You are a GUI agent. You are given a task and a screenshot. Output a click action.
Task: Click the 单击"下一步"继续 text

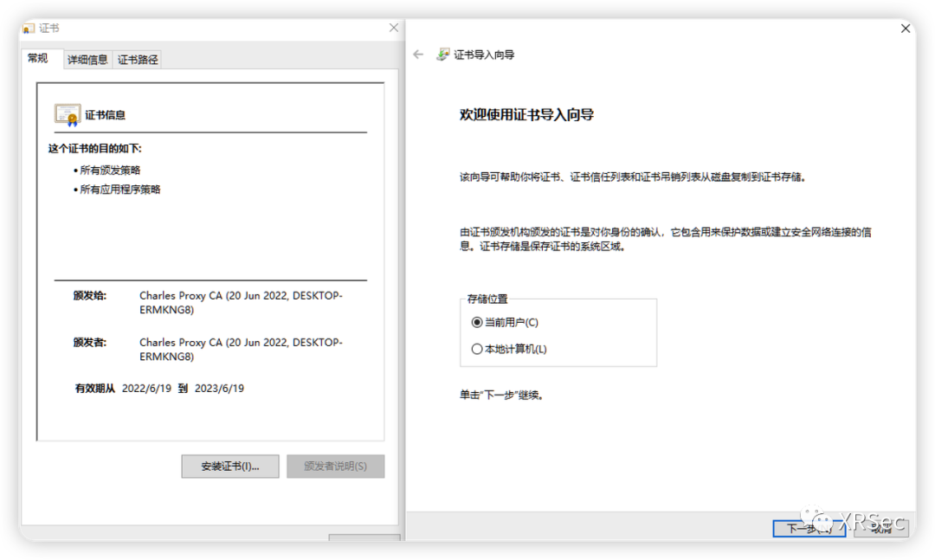(x=501, y=396)
